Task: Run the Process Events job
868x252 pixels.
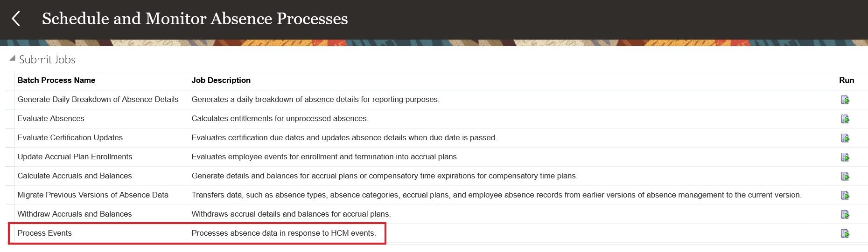Action: (x=845, y=233)
